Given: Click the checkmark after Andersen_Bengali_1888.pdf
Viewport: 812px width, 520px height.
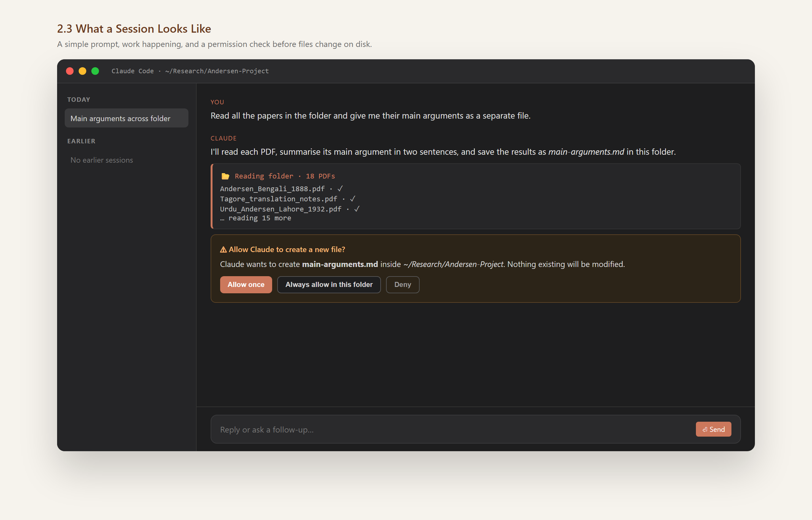Looking at the screenshot, I should [340, 189].
